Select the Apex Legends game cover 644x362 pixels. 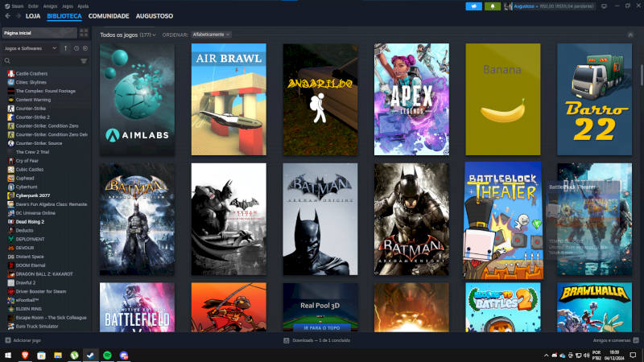[x=411, y=99]
